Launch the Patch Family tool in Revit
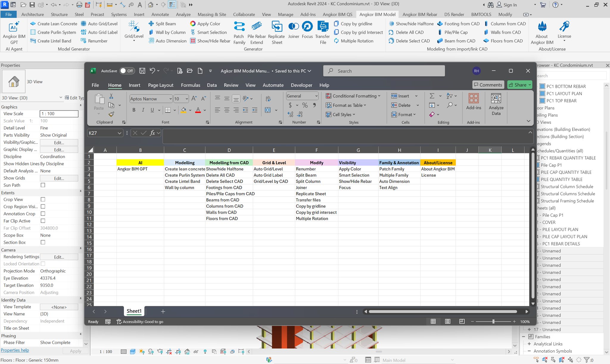Image resolution: width=610 pixels, height=364 pixels. tap(239, 32)
